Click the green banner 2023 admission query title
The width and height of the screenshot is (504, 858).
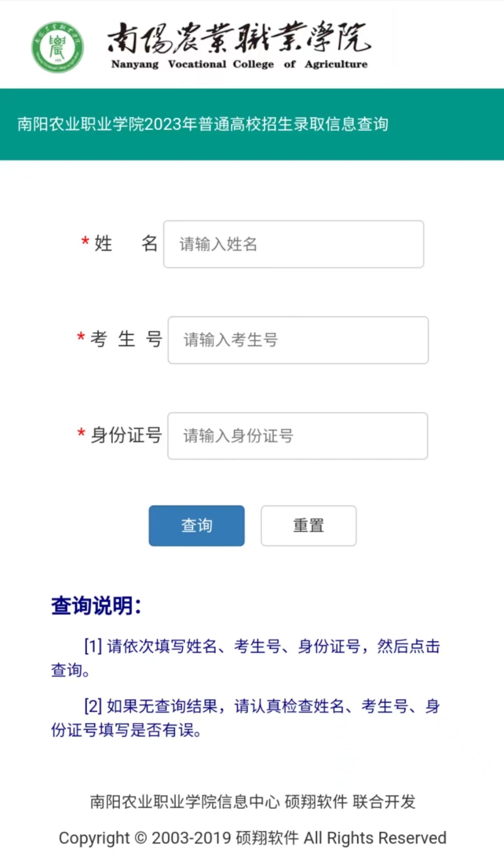(203, 124)
